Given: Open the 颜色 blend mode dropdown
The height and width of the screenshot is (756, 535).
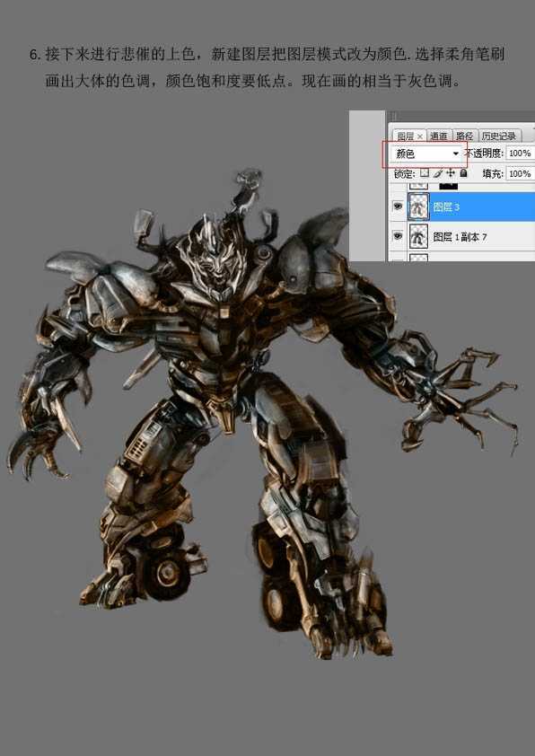Looking at the screenshot, I should pyautogui.click(x=425, y=154).
